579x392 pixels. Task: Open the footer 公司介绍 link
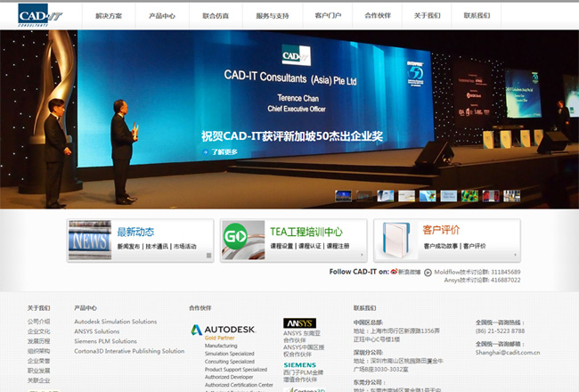[x=39, y=322]
